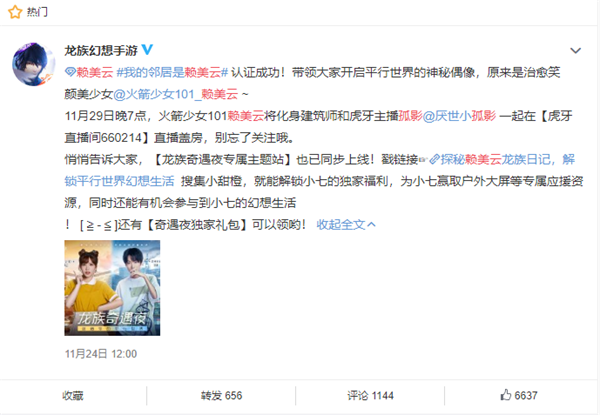Click the star icon beside 热门
Viewport: 600px width, 415px height.
[x=15, y=12]
